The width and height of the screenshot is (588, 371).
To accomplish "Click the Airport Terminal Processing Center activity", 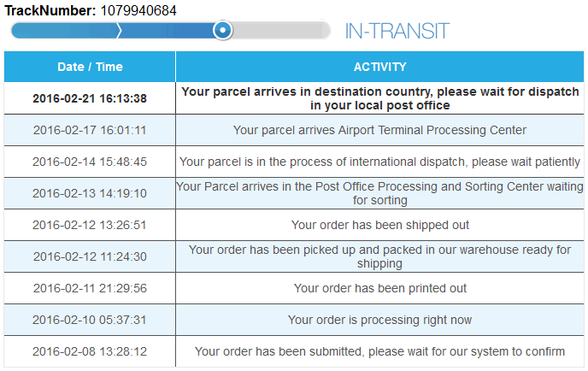I will coord(379,131).
